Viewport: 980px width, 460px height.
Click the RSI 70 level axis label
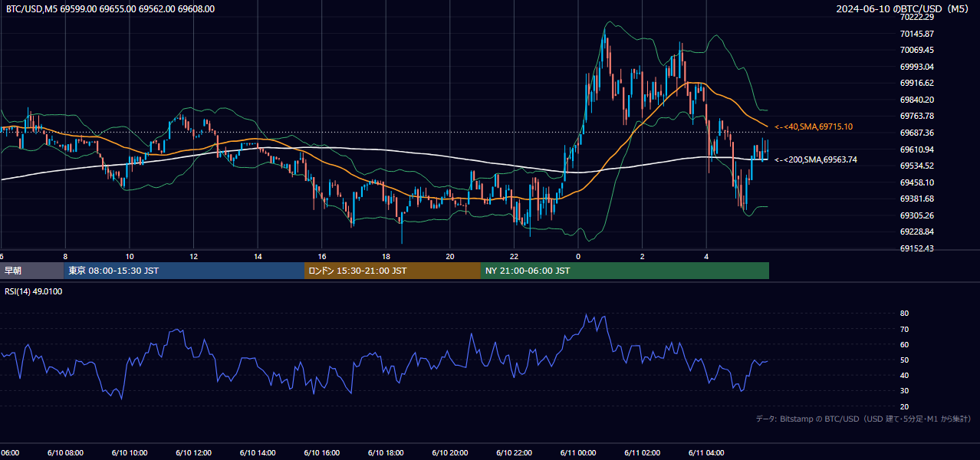point(904,329)
